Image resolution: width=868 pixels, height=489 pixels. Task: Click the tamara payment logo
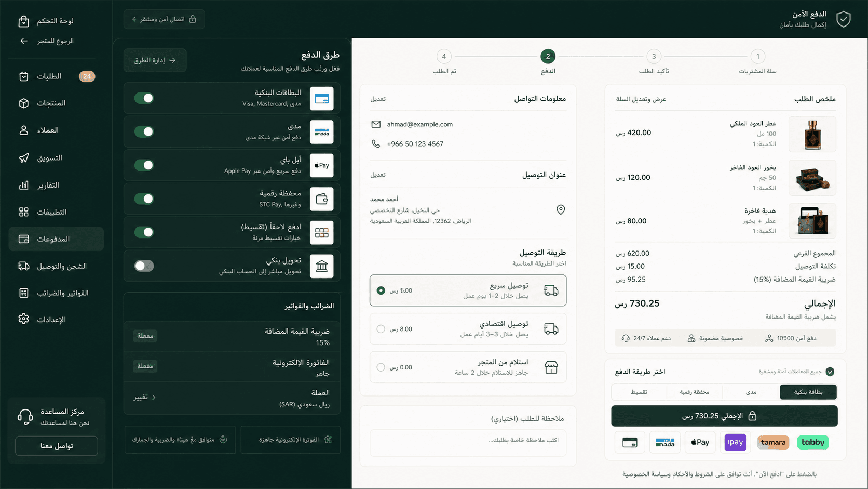click(773, 442)
